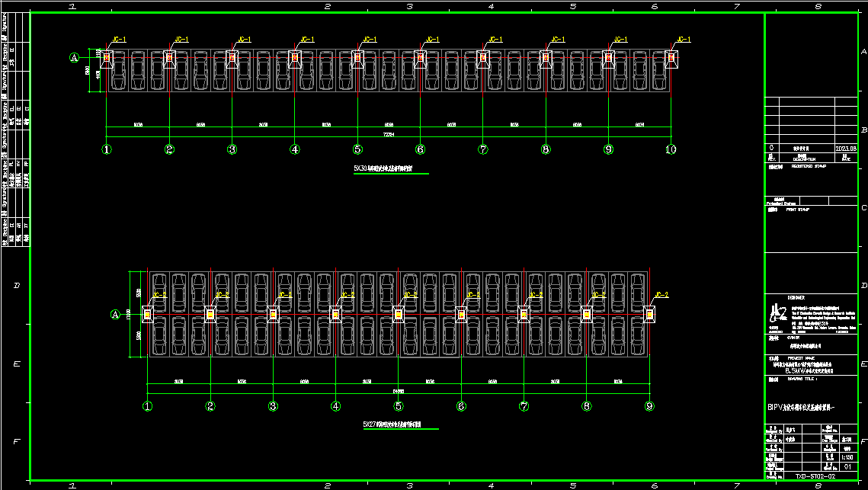Click the lower plan title starting with 5X27

coord(392,424)
